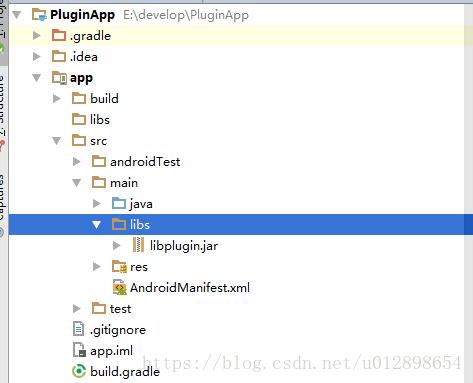Viewport: 473px width, 383px height.
Task: Select the libs folder under app
Action: (100, 120)
